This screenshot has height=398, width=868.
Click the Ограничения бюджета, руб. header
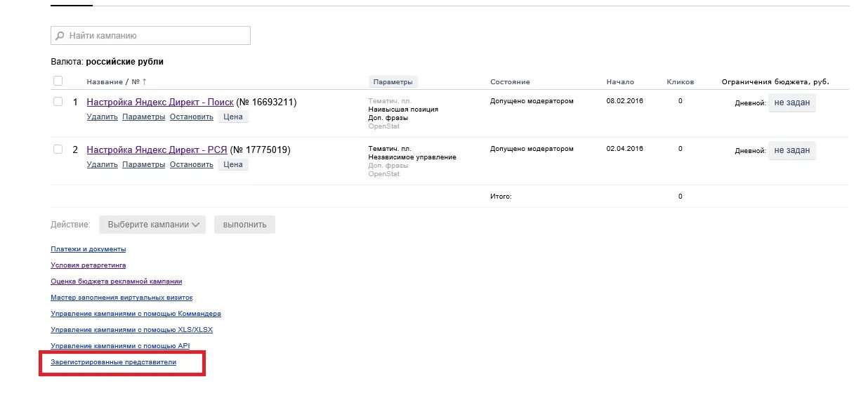pyautogui.click(x=775, y=82)
